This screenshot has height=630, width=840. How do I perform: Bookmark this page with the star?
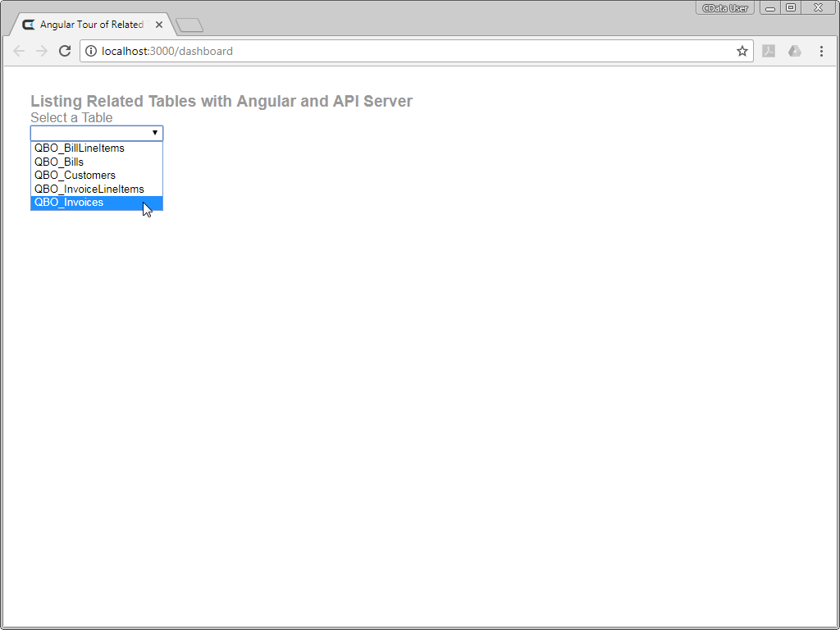click(742, 51)
